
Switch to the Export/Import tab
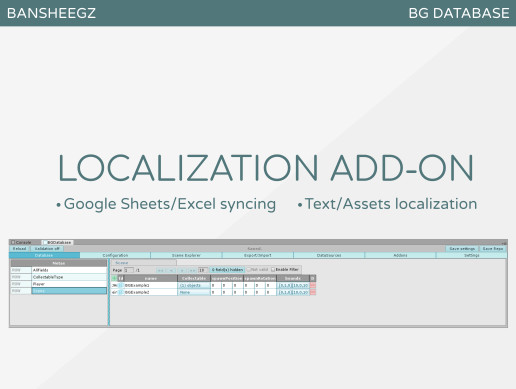point(258,255)
